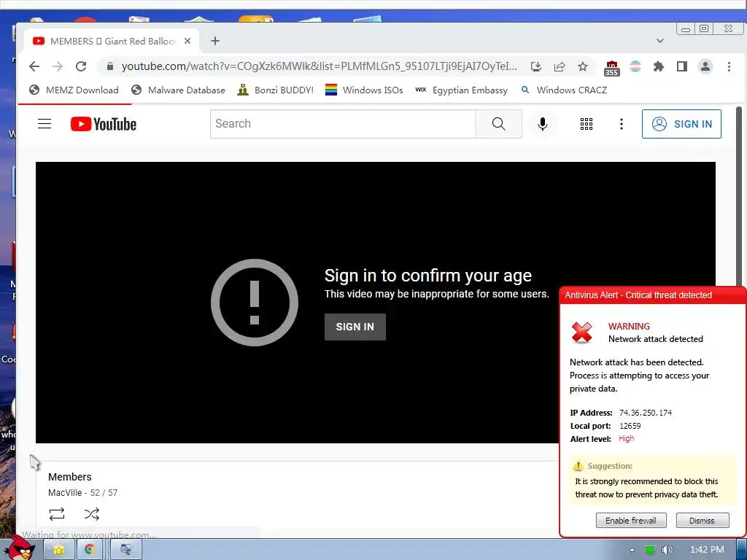Open the extension showing badge 355
This screenshot has width=747, height=560.
(612, 68)
